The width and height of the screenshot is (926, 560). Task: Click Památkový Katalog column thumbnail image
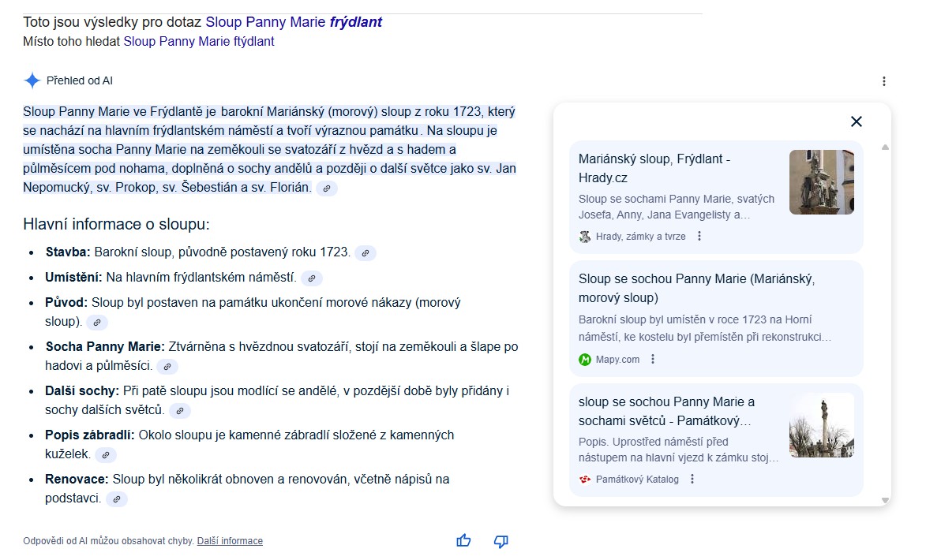click(821, 425)
